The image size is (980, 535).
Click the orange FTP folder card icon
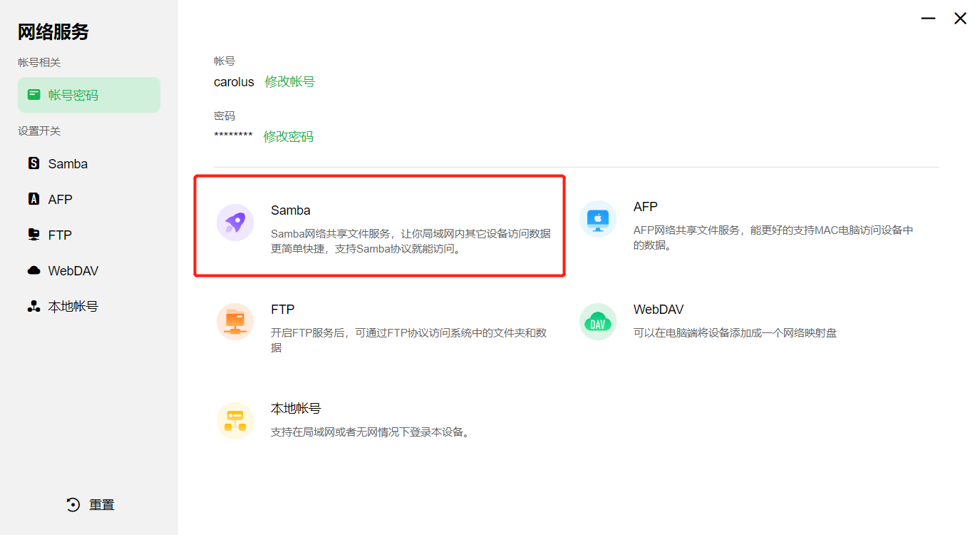click(x=235, y=322)
